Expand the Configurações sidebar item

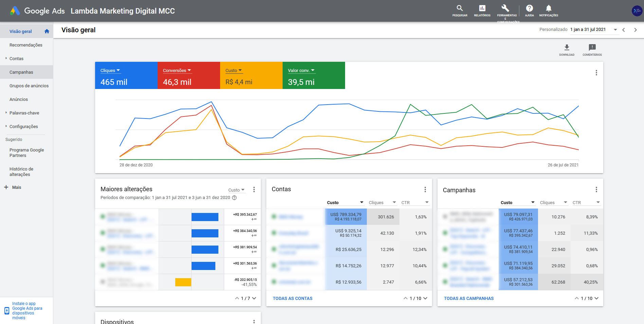click(6, 126)
